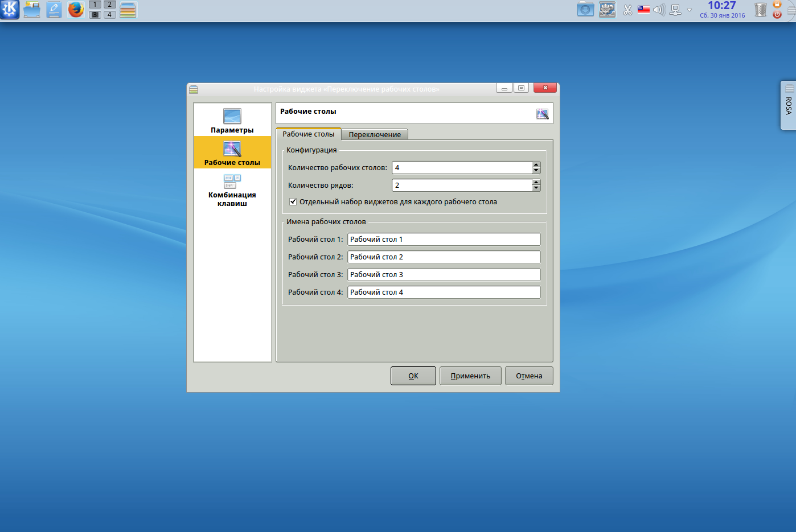
Task: Increase the number of desktops with the up arrow
Action: point(536,164)
